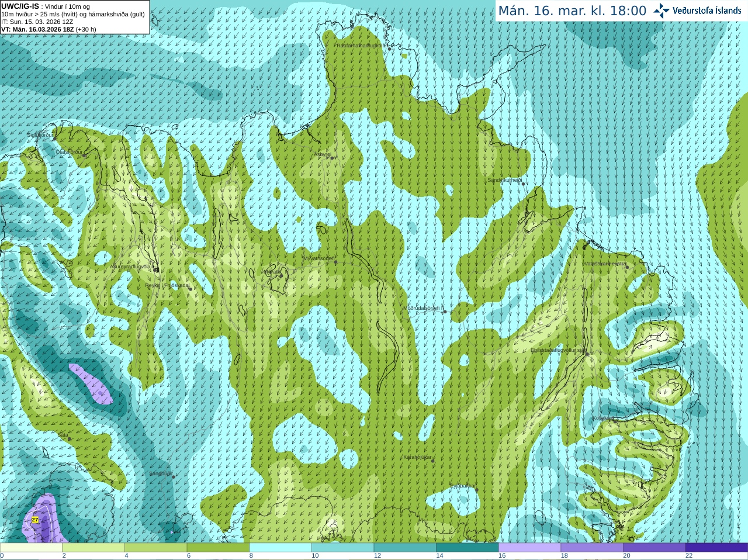The image size is (748, 560).
Task: Click the Kollaleira station label
Action: click(x=603, y=417)
